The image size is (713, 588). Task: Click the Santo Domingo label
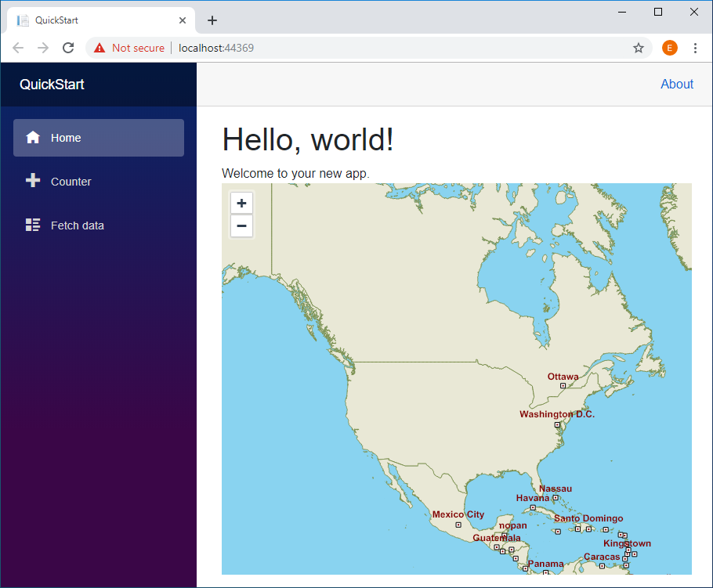(588, 518)
